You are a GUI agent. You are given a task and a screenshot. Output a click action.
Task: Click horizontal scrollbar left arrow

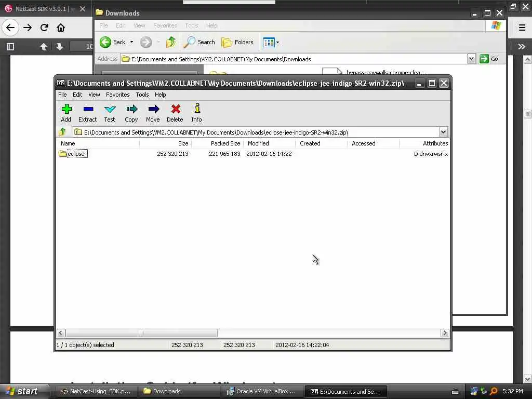tap(61, 333)
